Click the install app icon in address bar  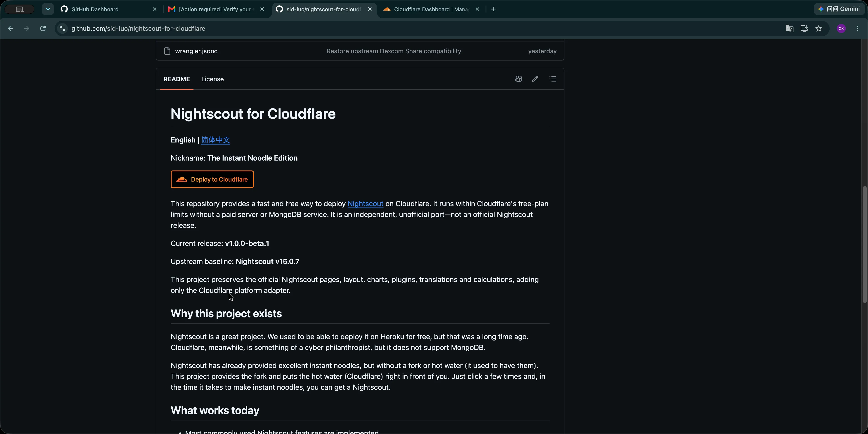tap(804, 29)
